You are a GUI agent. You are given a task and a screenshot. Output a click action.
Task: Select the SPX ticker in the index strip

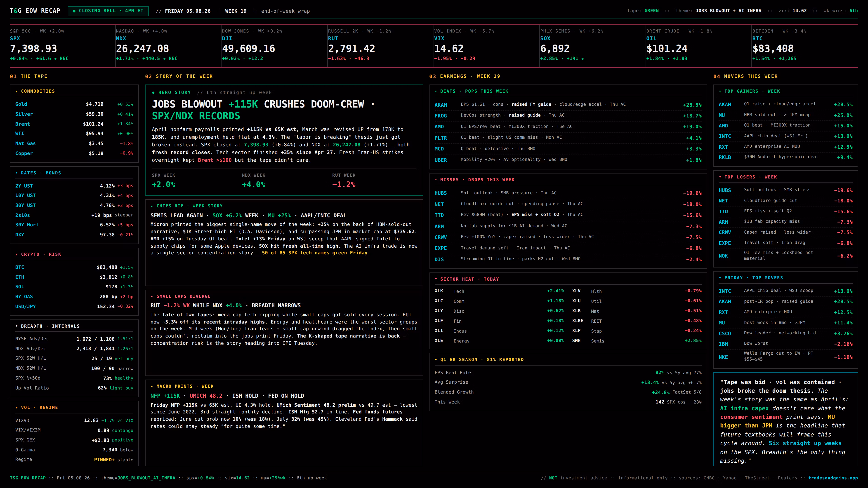tap(15, 38)
